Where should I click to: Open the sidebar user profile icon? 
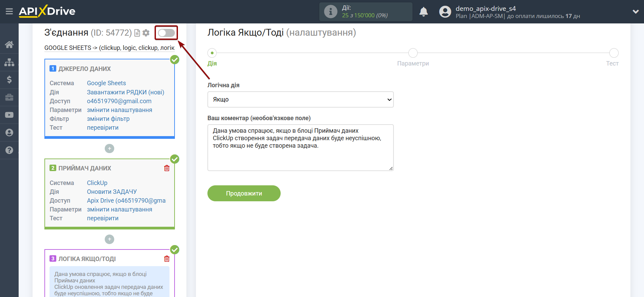click(x=9, y=133)
